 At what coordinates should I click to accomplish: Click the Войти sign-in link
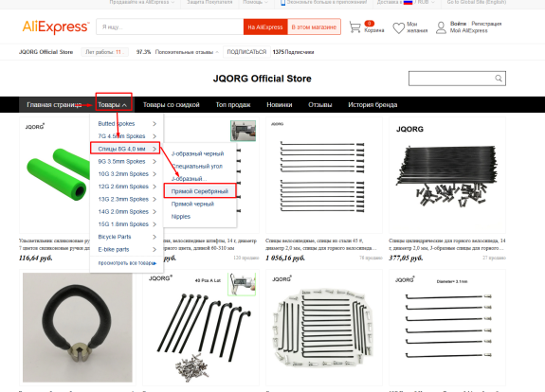pyautogui.click(x=458, y=24)
